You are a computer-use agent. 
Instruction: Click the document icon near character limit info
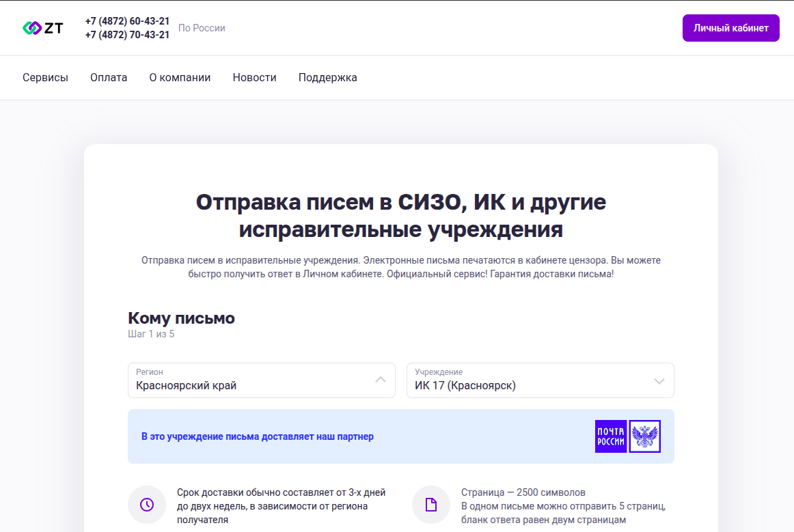coord(431,504)
